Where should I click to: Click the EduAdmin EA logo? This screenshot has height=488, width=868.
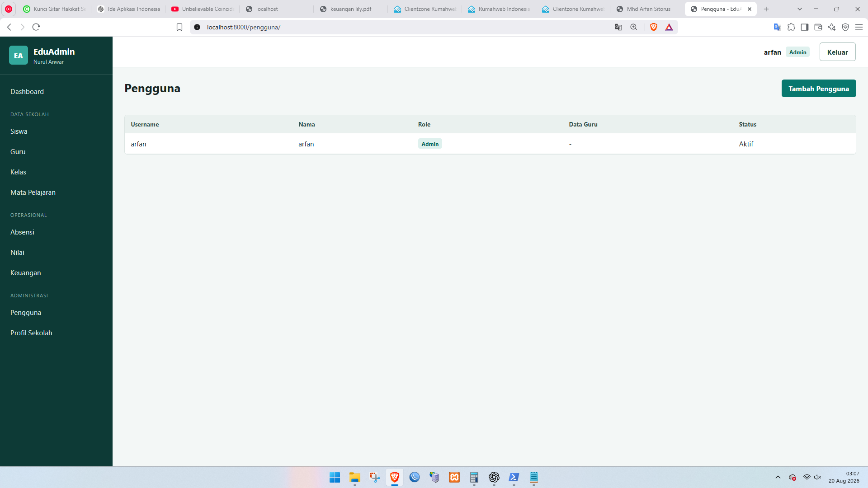pos(19,56)
